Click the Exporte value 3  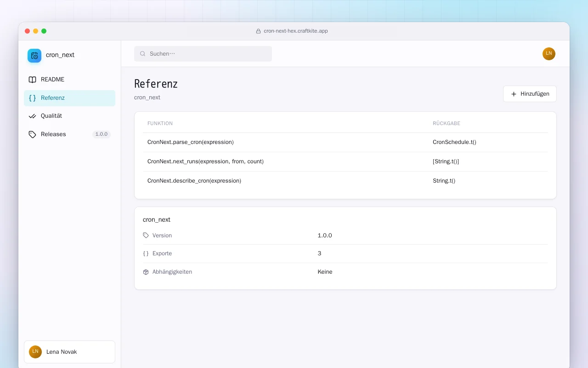click(319, 253)
